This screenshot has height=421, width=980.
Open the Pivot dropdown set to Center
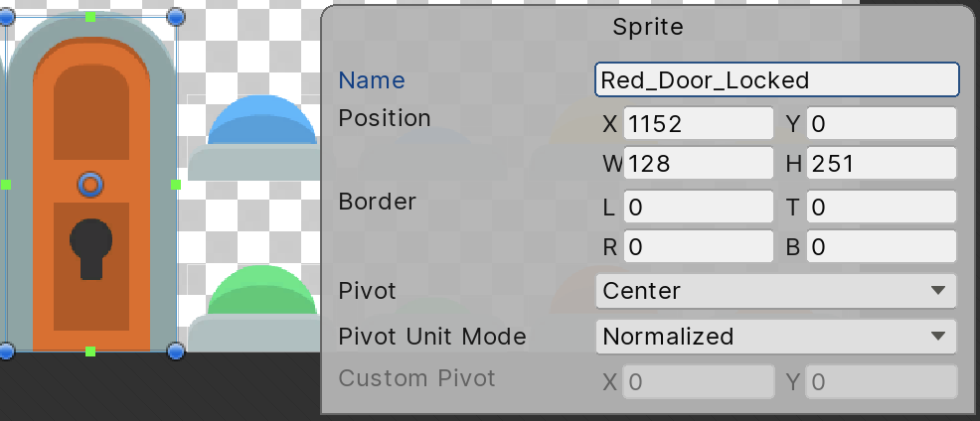point(775,291)
